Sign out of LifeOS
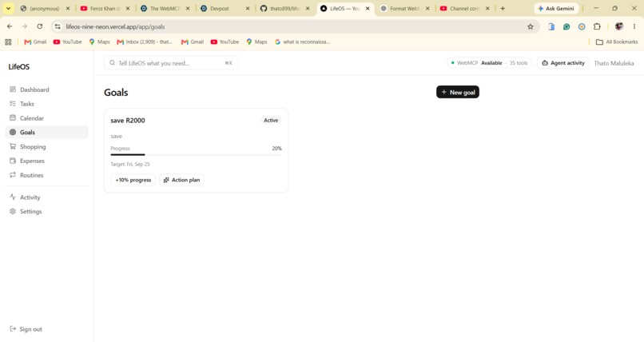This screenshot has height=342, width=644. pyautogui.click(x=26, y=329)
